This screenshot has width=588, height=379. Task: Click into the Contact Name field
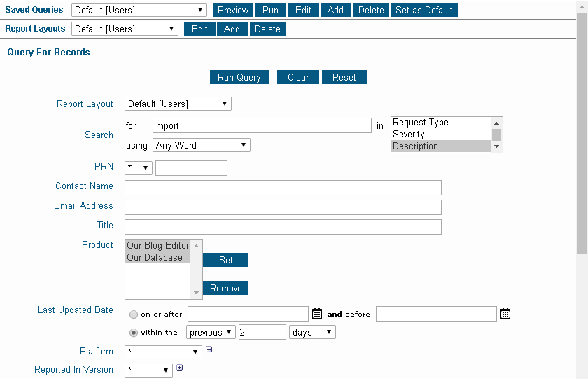[283, 188]
